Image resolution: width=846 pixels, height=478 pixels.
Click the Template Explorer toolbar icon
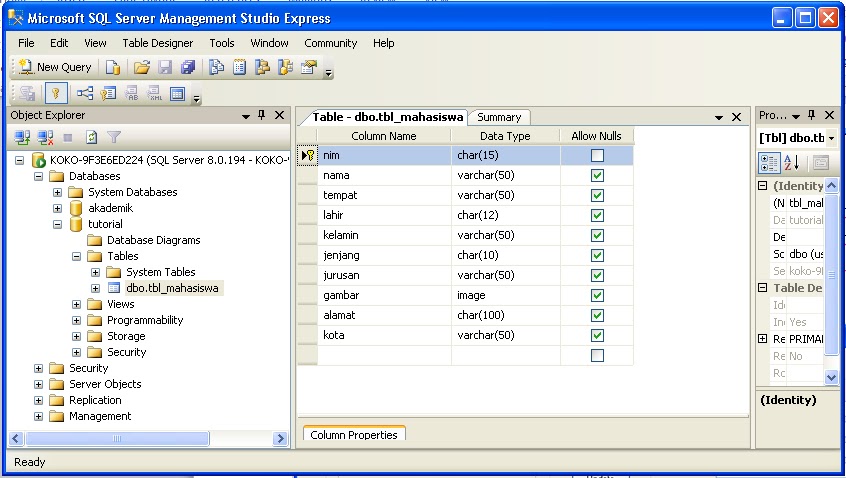[x=285, y=67]
